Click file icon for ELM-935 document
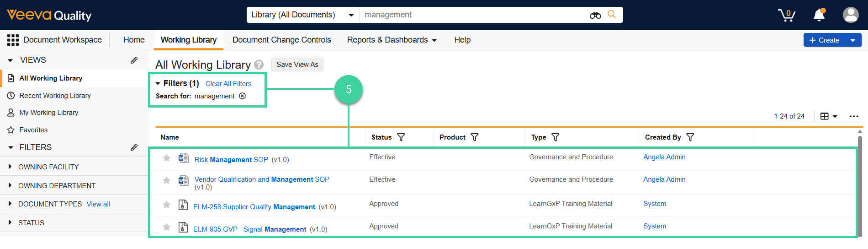 pos(183,227)
